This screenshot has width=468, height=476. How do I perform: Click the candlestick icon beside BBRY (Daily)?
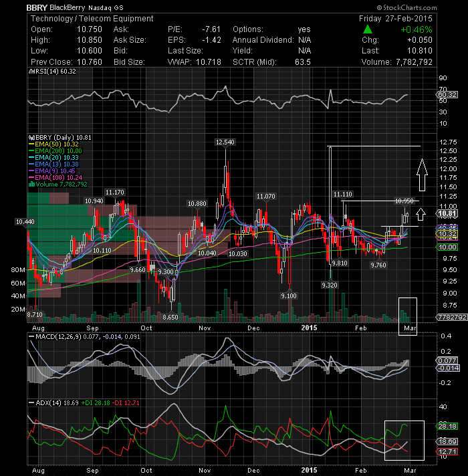point(31,138)
